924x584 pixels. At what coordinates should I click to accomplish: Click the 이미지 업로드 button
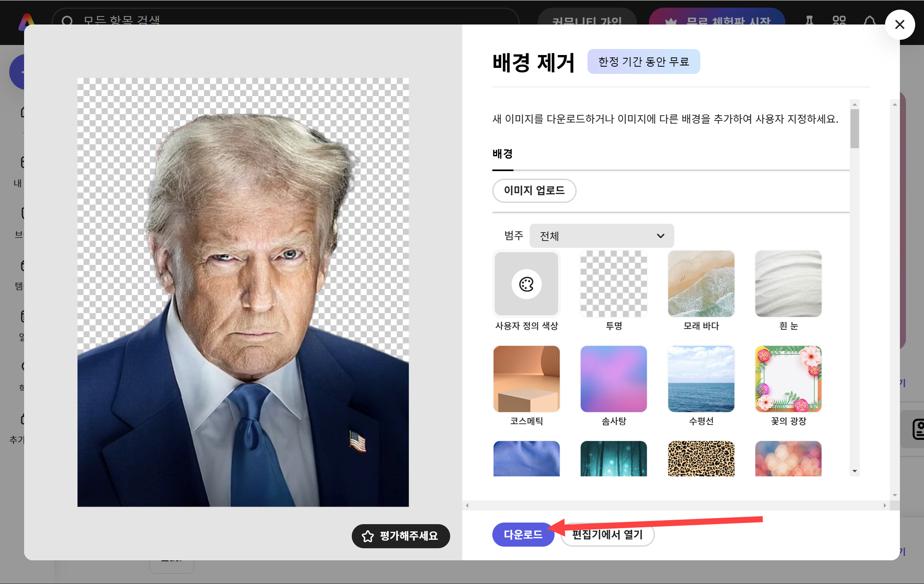click(x=534, y=190)
